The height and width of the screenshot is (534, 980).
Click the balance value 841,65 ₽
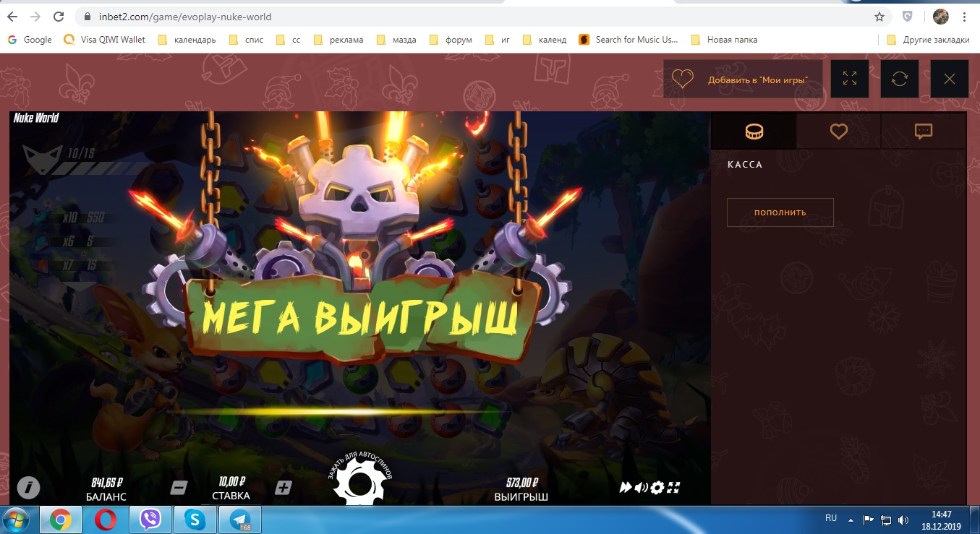107,483
